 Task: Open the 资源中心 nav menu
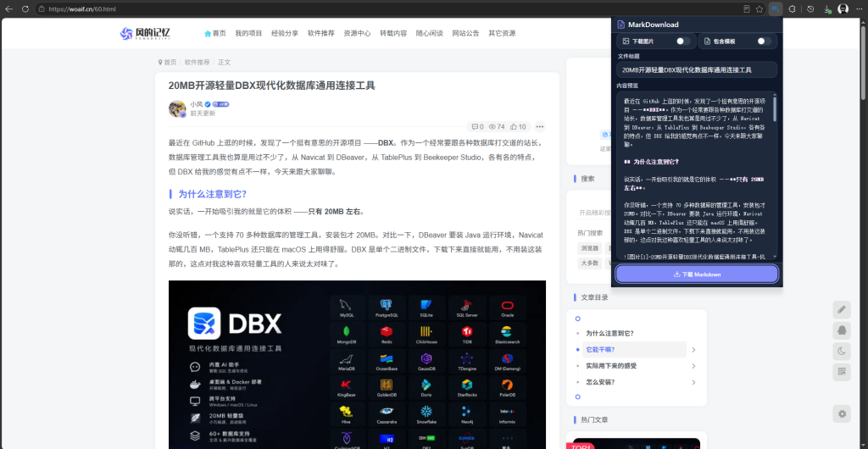[357, 33]
